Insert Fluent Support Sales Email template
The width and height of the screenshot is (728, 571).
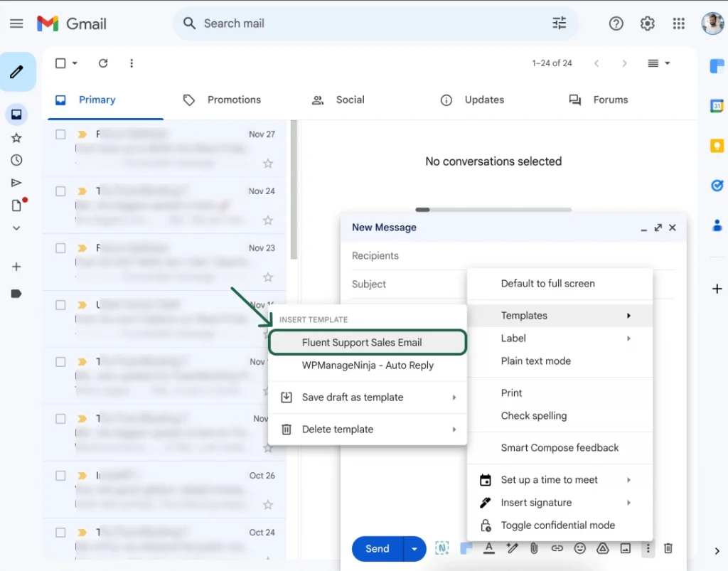[x=368, y=342]
